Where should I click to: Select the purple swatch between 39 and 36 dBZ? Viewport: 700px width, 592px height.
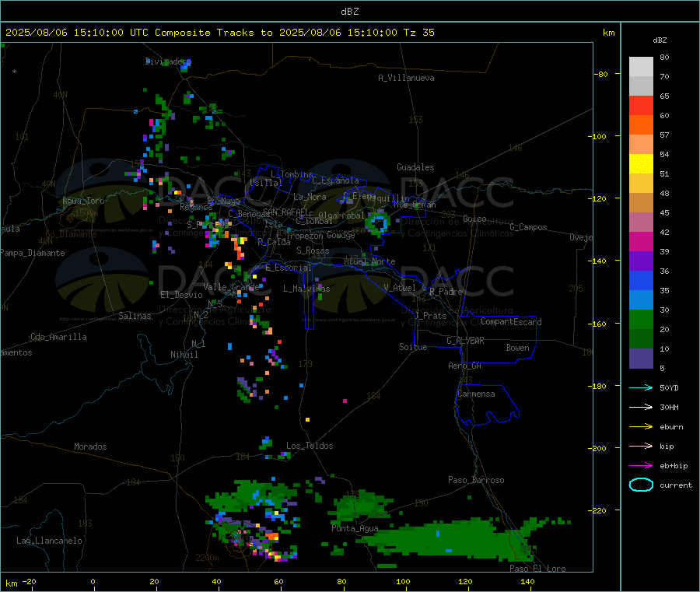click(641, 261)
